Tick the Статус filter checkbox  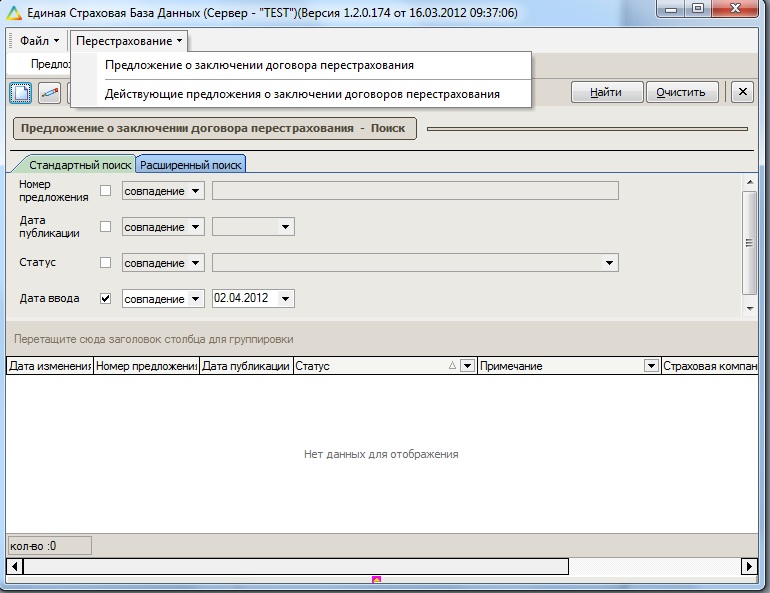tap(106, 263)
